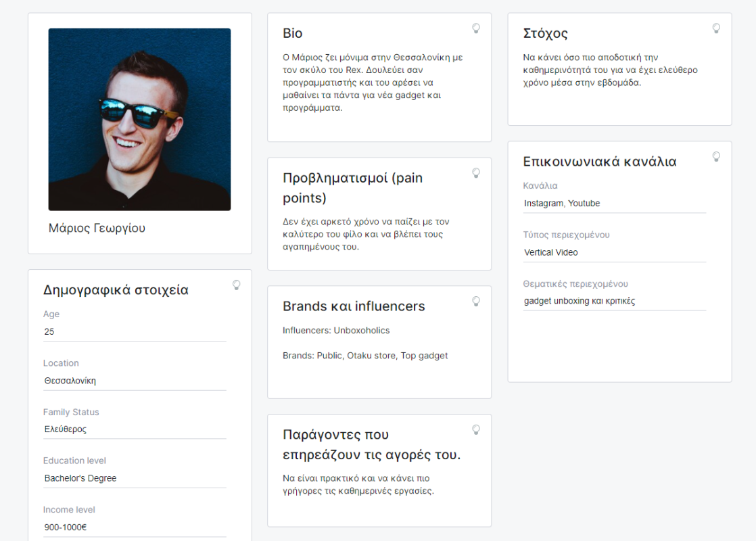Click the Στόχος heading

[545, 33]
